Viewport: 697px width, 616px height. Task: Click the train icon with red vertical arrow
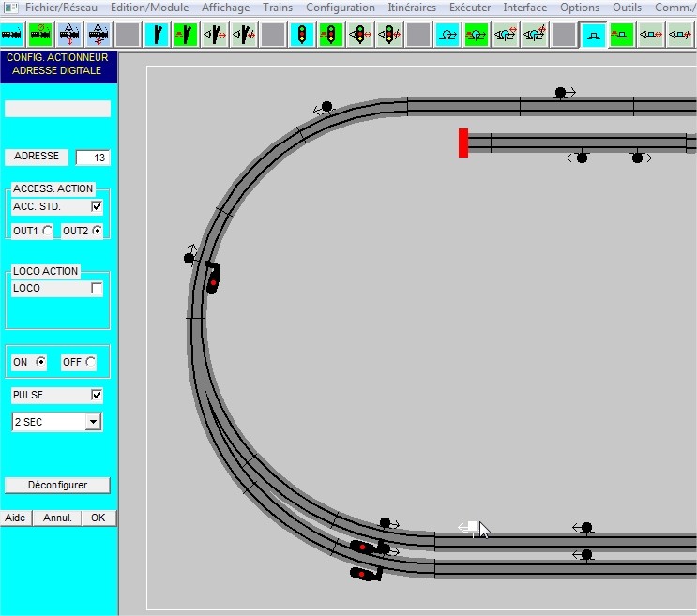pos(69,34)
